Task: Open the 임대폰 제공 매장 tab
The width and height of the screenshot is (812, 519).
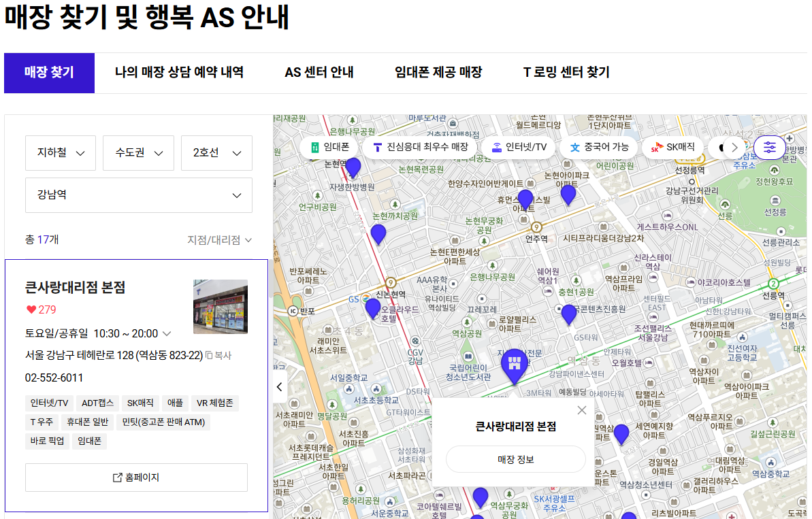Action: tap(438, 73)
